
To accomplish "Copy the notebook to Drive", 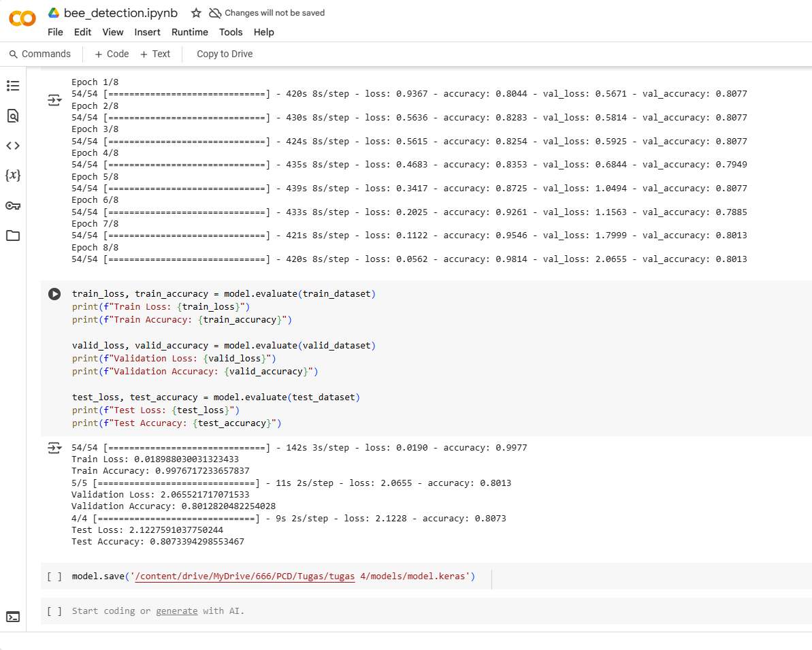I will (224, 54).
